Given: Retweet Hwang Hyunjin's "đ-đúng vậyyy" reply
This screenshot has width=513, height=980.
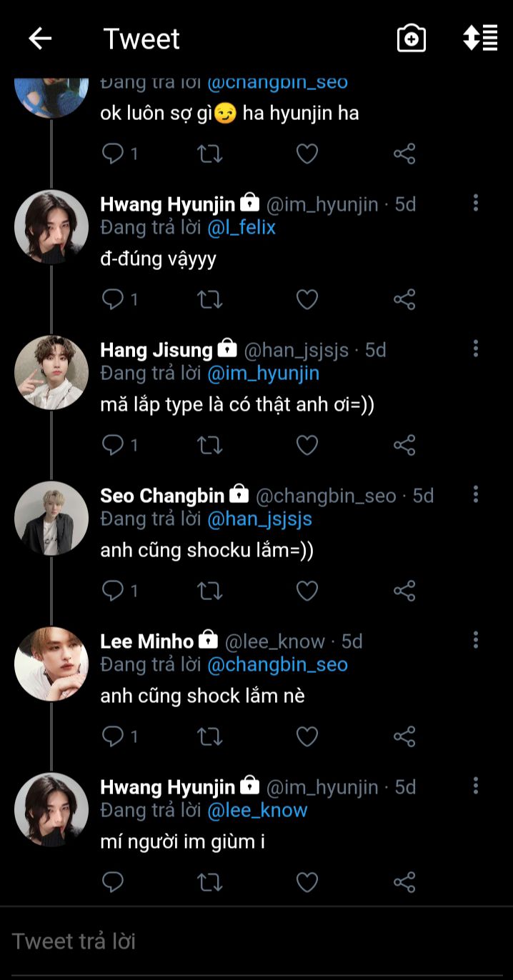Looking at the screenshot, I should click(x=210, y=299).
